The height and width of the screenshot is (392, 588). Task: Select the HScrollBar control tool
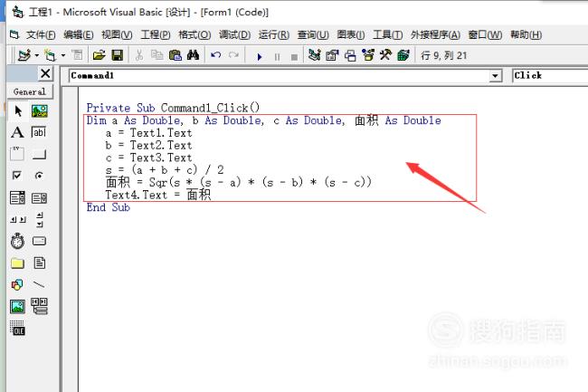click(18, 219)
